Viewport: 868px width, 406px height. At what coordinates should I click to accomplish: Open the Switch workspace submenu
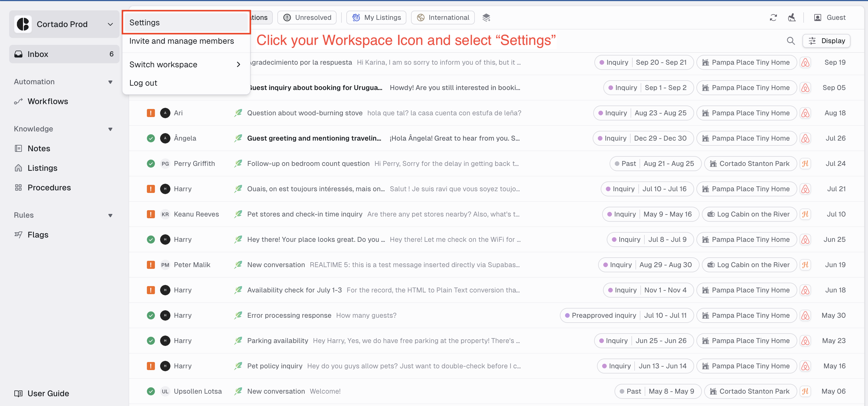coord(163,64)
